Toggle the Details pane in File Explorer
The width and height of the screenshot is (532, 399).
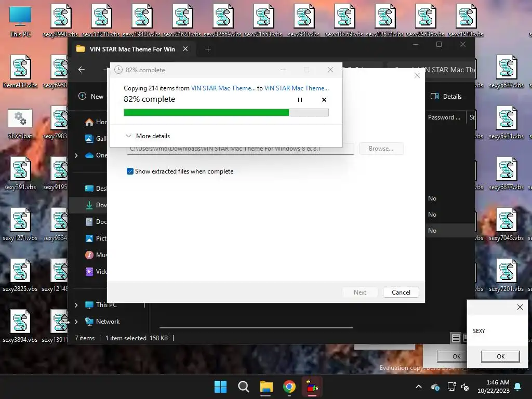446,96
